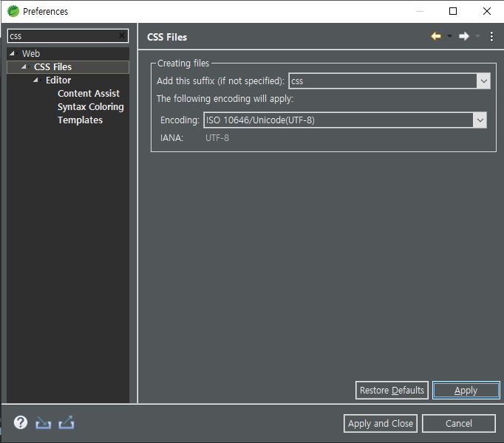The image size is (504, 443).
Task: Click the Restore Defaults button
Action: coord(392,391)
